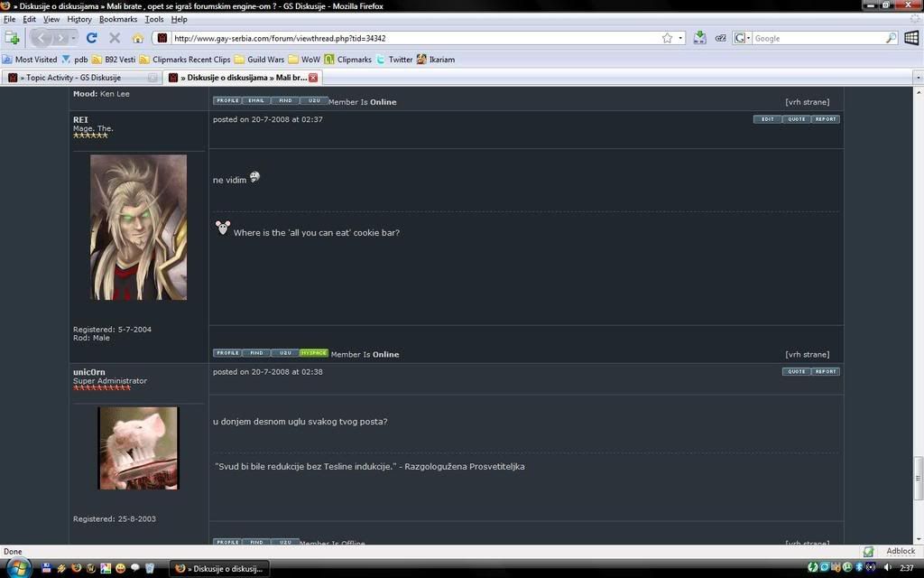Open the pdb bookmark
924x578 pixels.
pos(75,60)
